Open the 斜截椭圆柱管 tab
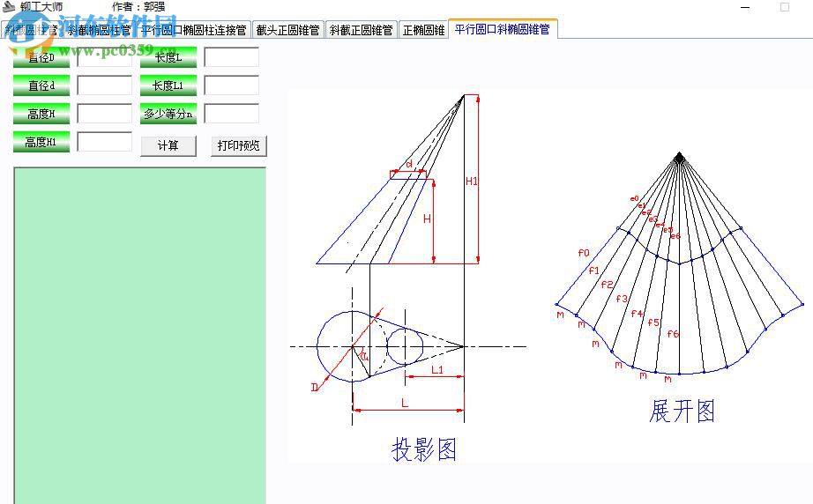 click(x=99, y=30)
